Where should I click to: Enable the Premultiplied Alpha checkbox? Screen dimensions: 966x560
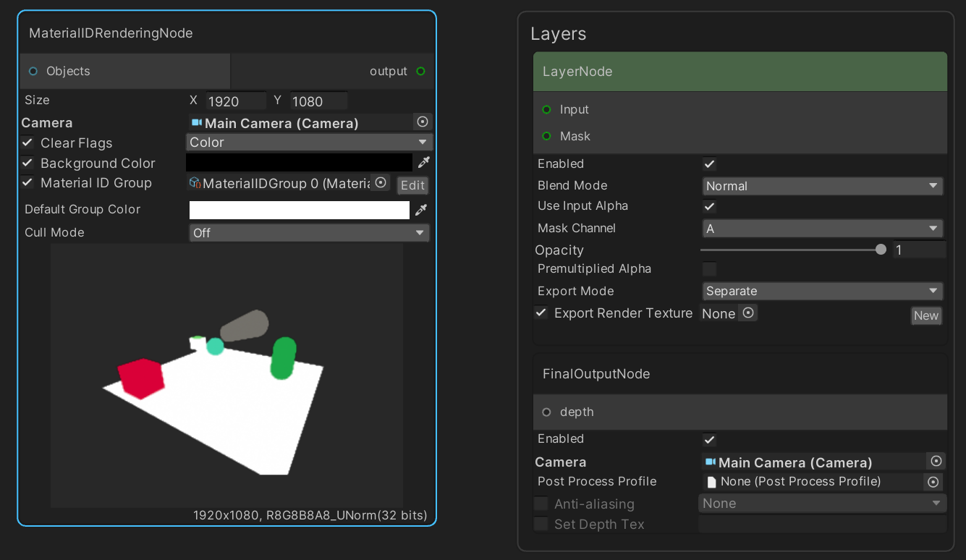[709, 269]
